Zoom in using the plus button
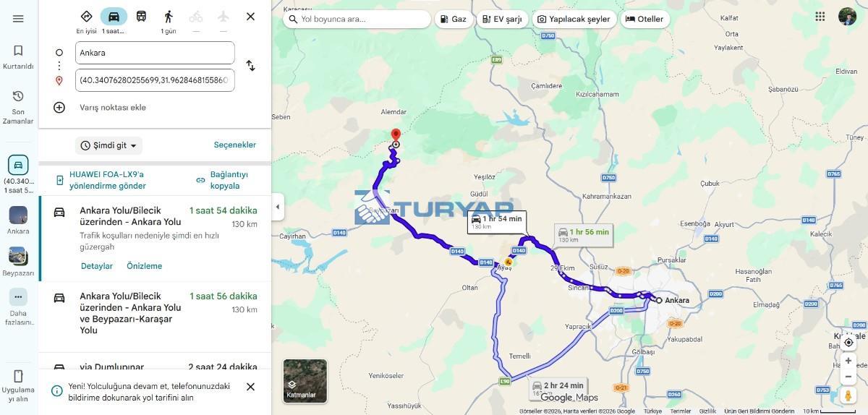Viewport: 868px width, 415px height. click(x=848, y=361)
